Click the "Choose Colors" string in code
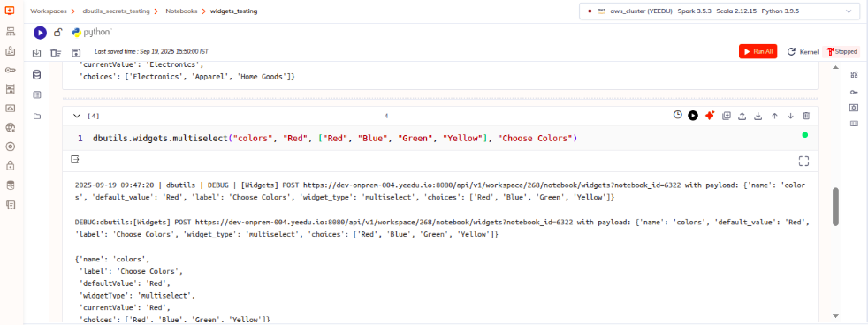The height and width of the screenshot is (325, 868). (x=536, y=138)
